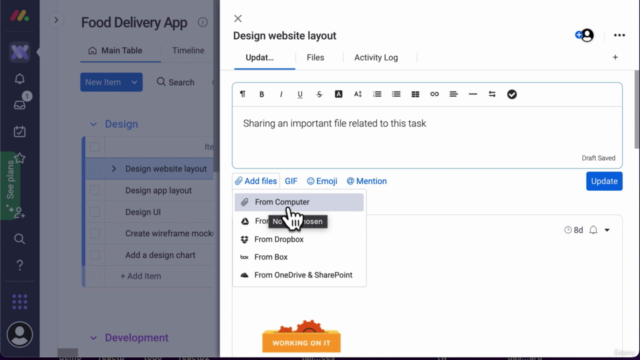Insert a checklist with checkmark icon
640x360 pixels.
tap(511, 94)
